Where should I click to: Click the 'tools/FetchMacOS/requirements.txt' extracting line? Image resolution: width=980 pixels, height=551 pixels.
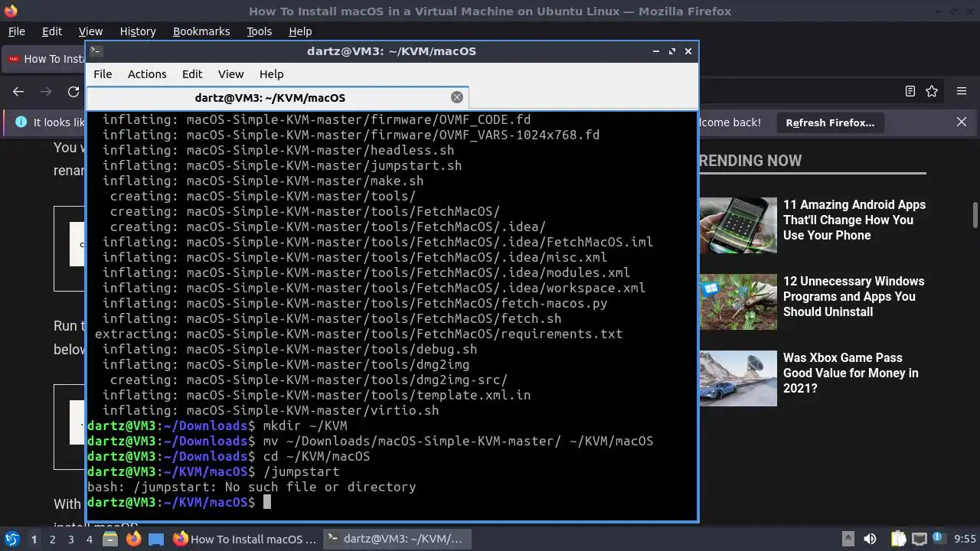[358, 334]
